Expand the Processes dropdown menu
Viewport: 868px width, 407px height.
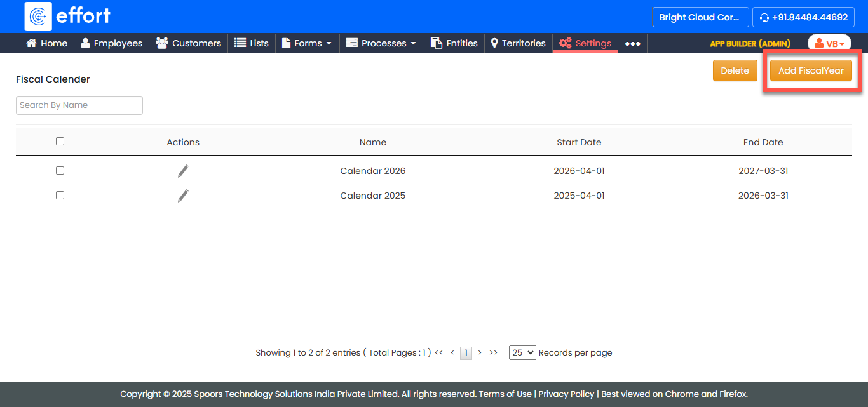point(381,43)
